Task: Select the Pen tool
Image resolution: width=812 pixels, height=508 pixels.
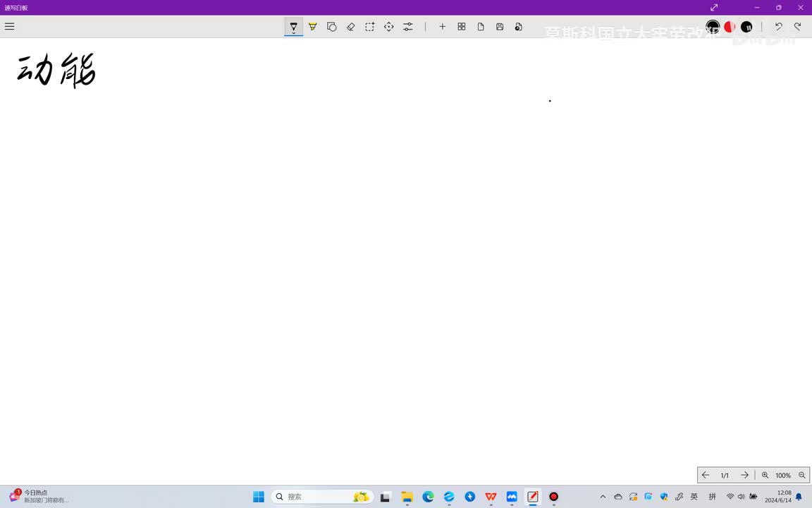Action: coord(294,25)
